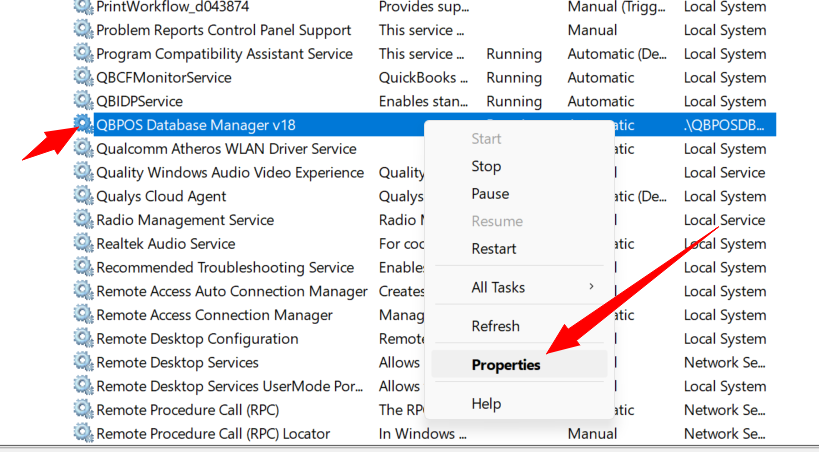Select Remote Access Connection Manager name

click(x=214, y=315)
